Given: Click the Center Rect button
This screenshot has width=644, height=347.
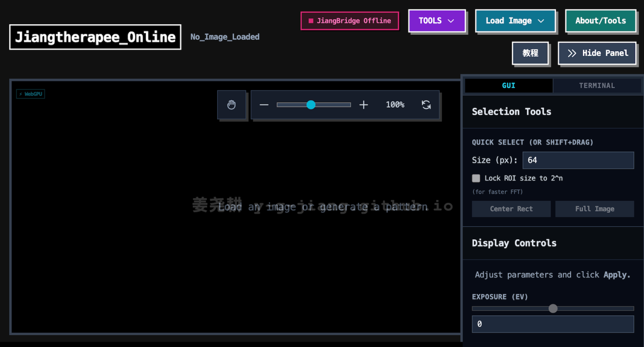Looking at the screenshot, I should pos(511,209).
